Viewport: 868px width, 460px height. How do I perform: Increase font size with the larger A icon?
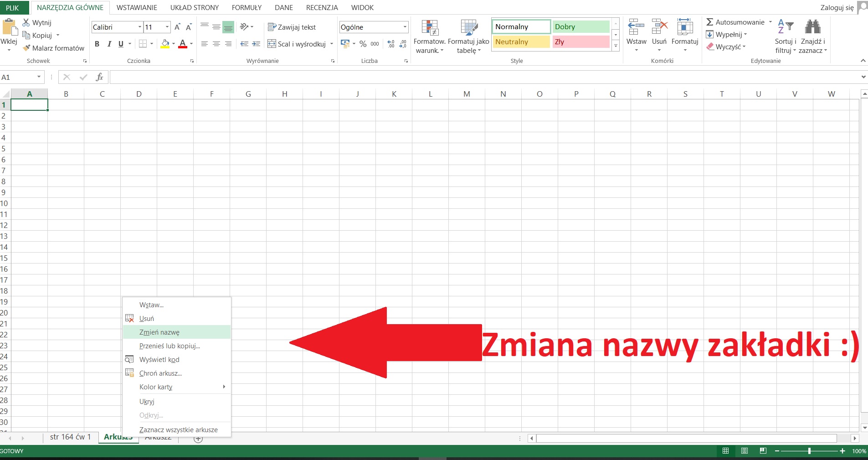(x=177, y=27)
